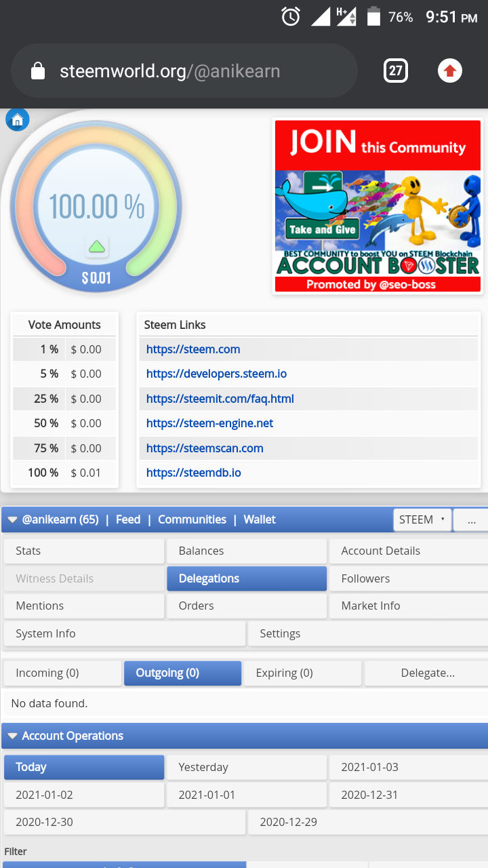
Task: Open the Feed link
Action: [x=128, y=519]
